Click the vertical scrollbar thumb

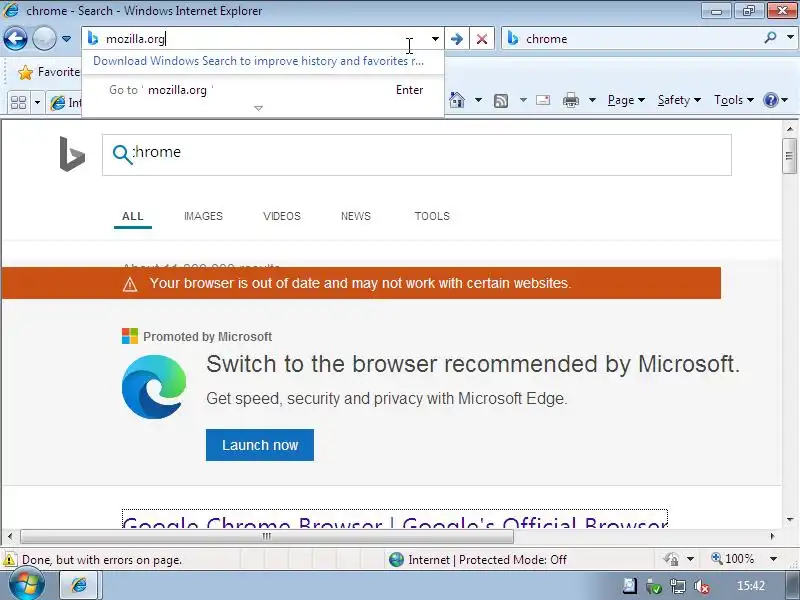coord(789,156)
